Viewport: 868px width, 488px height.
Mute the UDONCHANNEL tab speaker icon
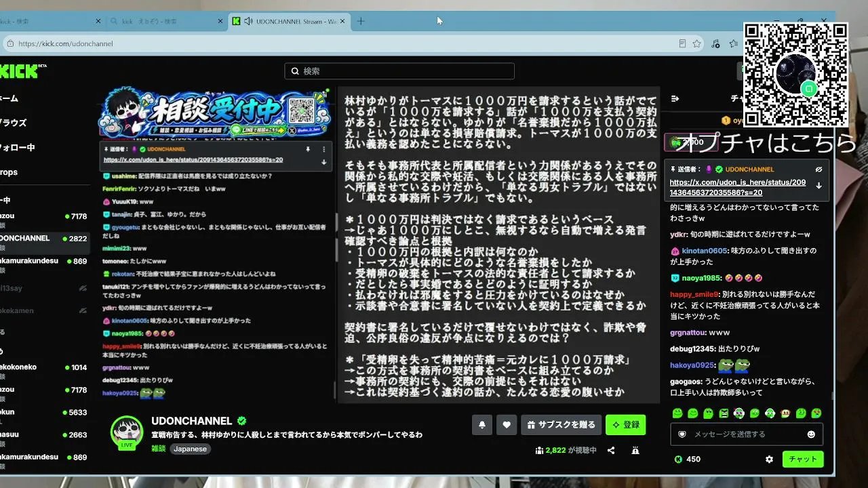(248, 21)
